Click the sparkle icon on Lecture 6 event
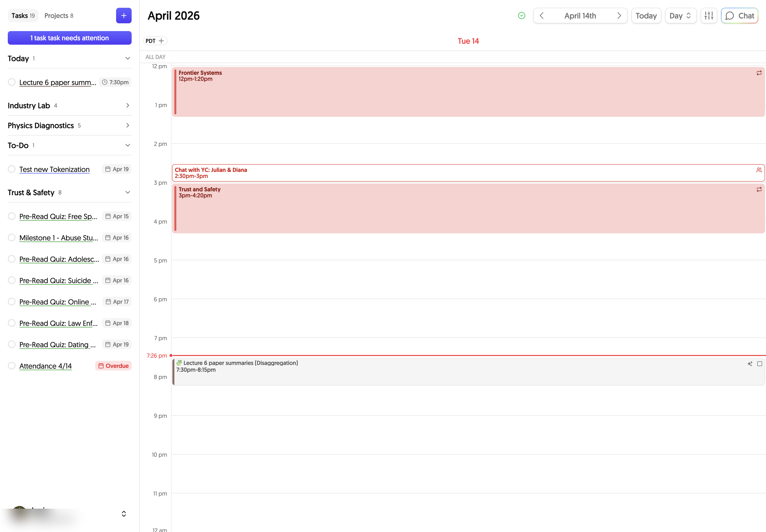 pyautogui.click(x=750, y=364)
